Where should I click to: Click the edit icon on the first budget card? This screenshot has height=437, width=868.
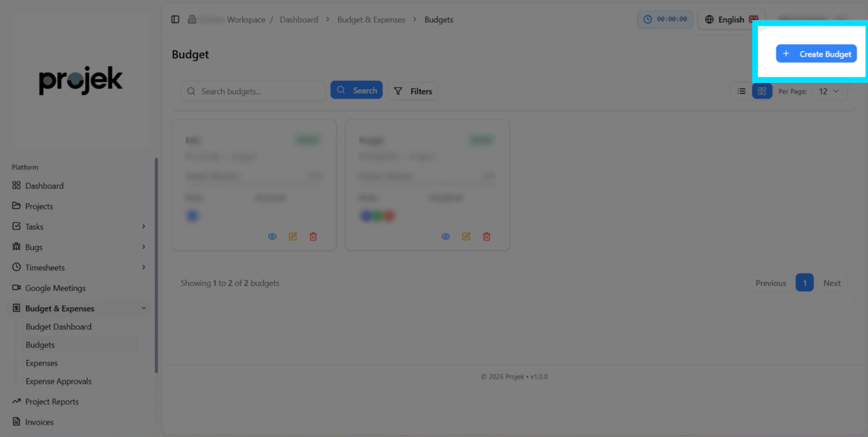coord(293,237)
